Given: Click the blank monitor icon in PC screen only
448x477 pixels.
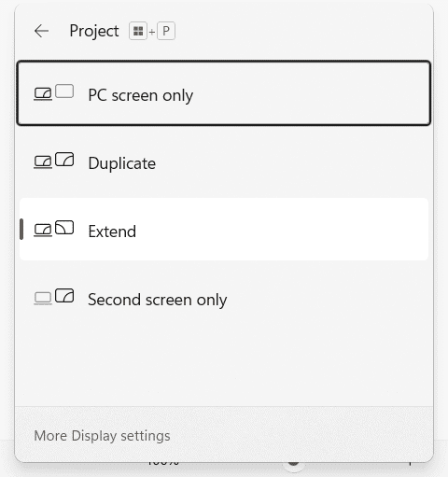Looking at the screenshot, I should (x=64, y=91).
